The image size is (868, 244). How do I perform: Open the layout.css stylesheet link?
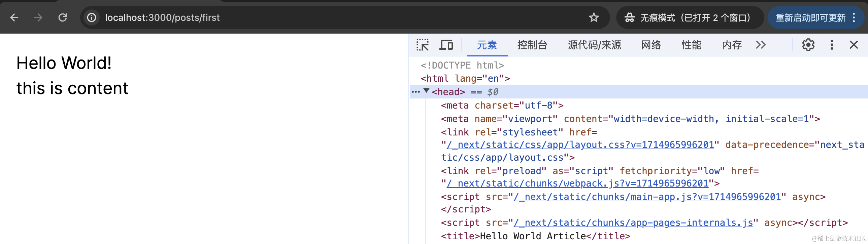pos(580,145)
